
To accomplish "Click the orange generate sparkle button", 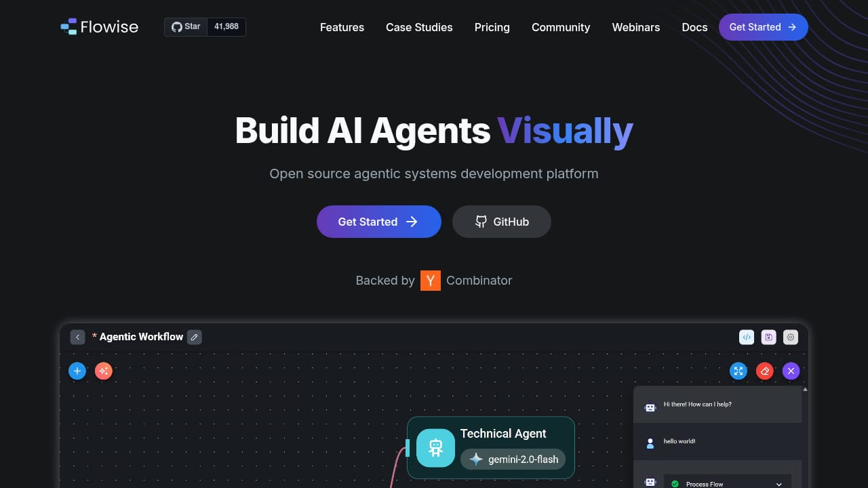I will [x=103, y=371].
